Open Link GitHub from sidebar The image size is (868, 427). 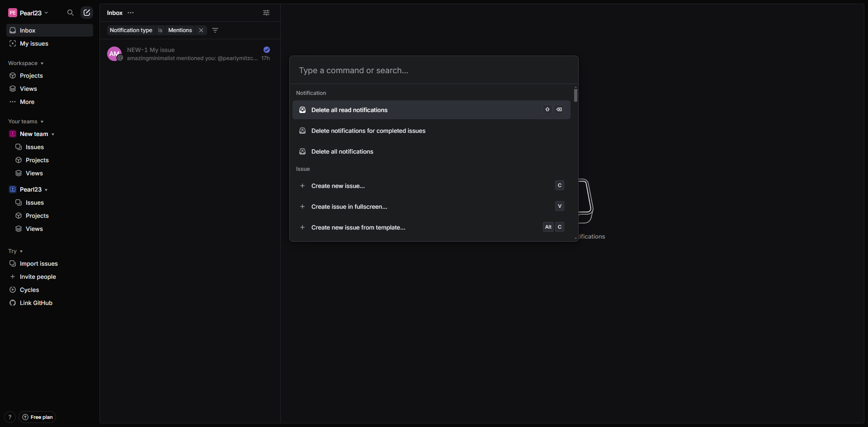click(x=36, y=303)
